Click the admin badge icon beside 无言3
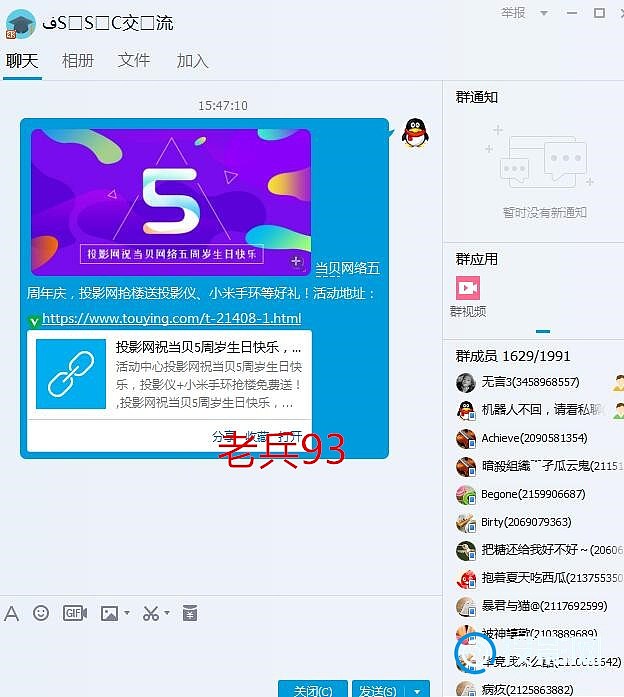624x697 pixels. pos(618,382)
